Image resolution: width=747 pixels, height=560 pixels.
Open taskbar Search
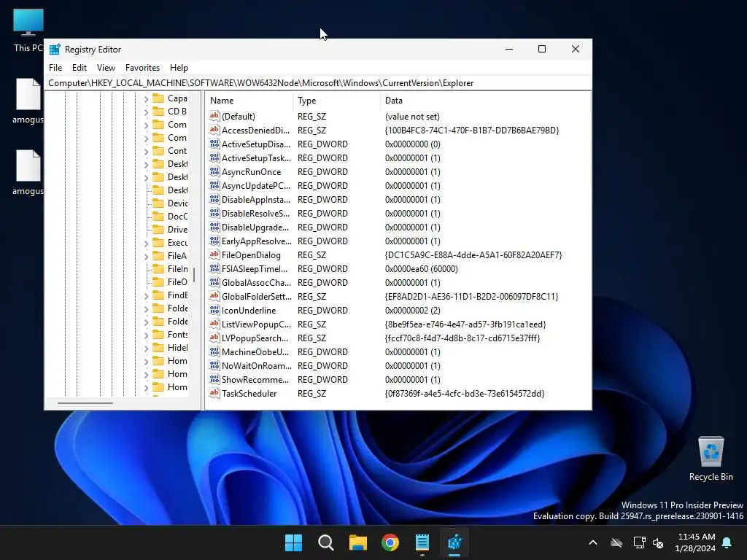tap(326, 542)
